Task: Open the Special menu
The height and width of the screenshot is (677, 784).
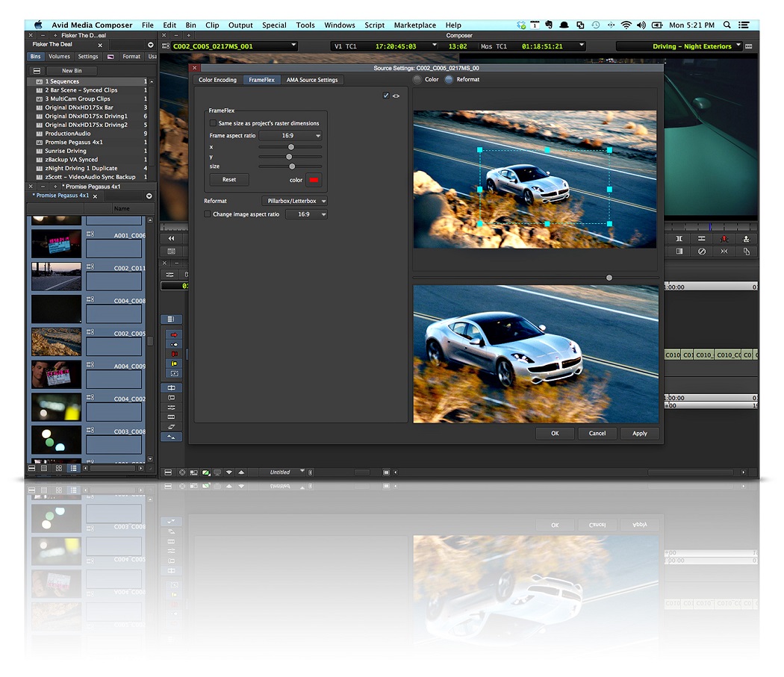Action: pos(274,25)
